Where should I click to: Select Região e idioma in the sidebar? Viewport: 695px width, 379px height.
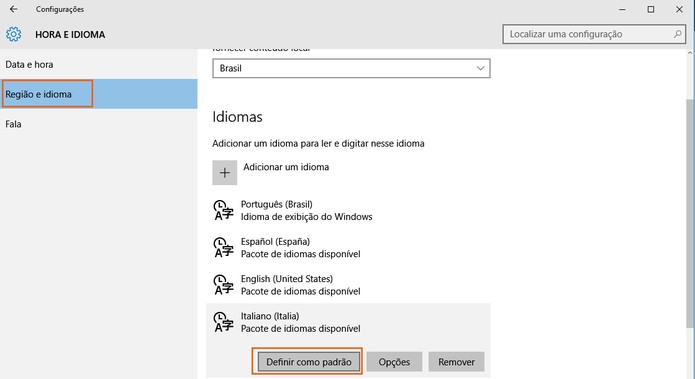(x=98, y=94)
